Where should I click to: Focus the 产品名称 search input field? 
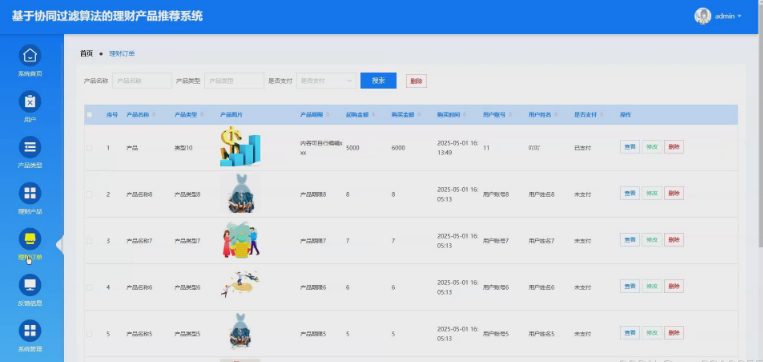coord(142,81)
